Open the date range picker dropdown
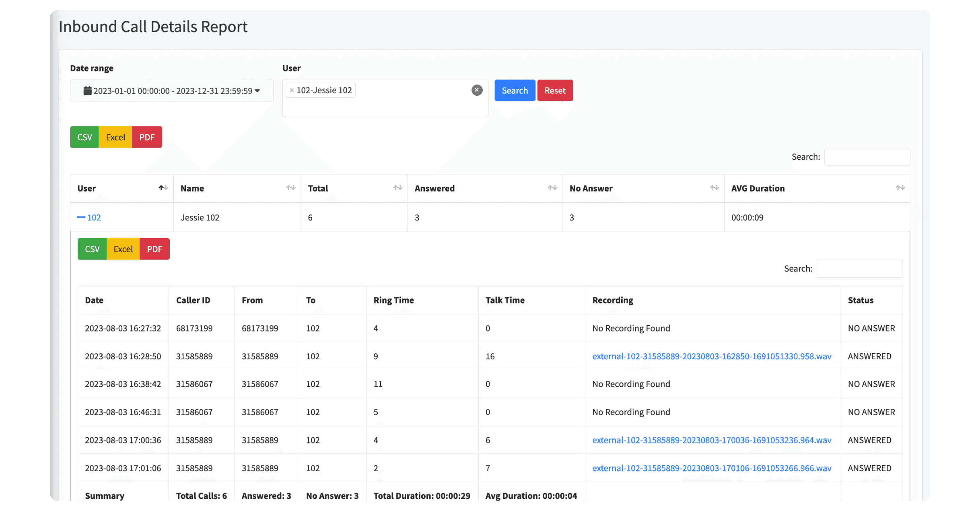The image size is (980, 511). pyautogui.click(x=172, y=91)
